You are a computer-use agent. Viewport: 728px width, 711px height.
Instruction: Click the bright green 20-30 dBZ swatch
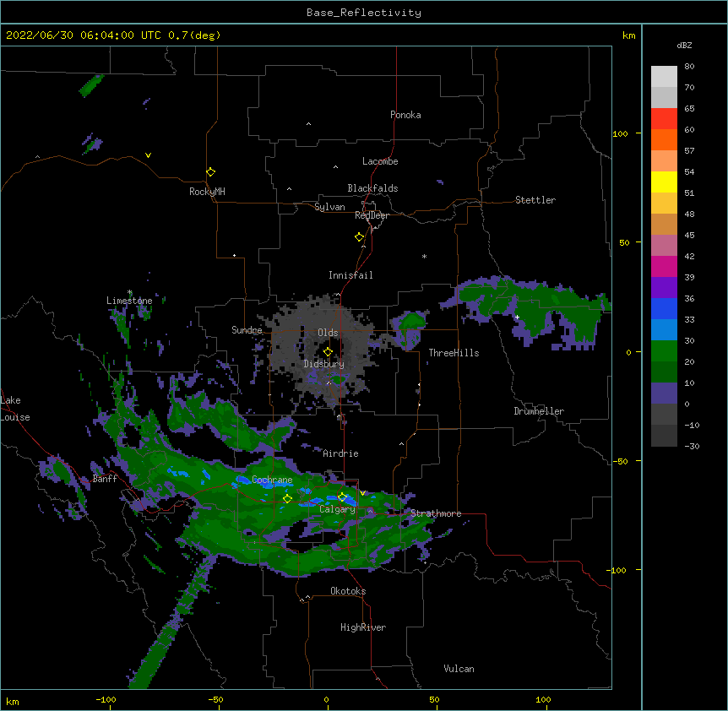click(x=664, y=351)
